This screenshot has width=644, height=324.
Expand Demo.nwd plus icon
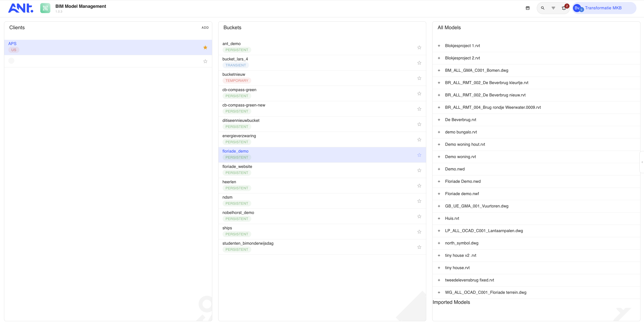click(439, 169)
